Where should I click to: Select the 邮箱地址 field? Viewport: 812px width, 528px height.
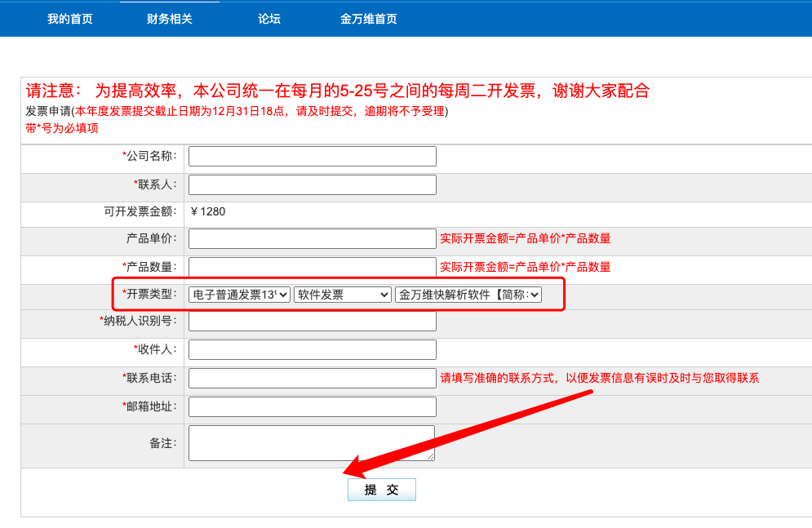312,406
